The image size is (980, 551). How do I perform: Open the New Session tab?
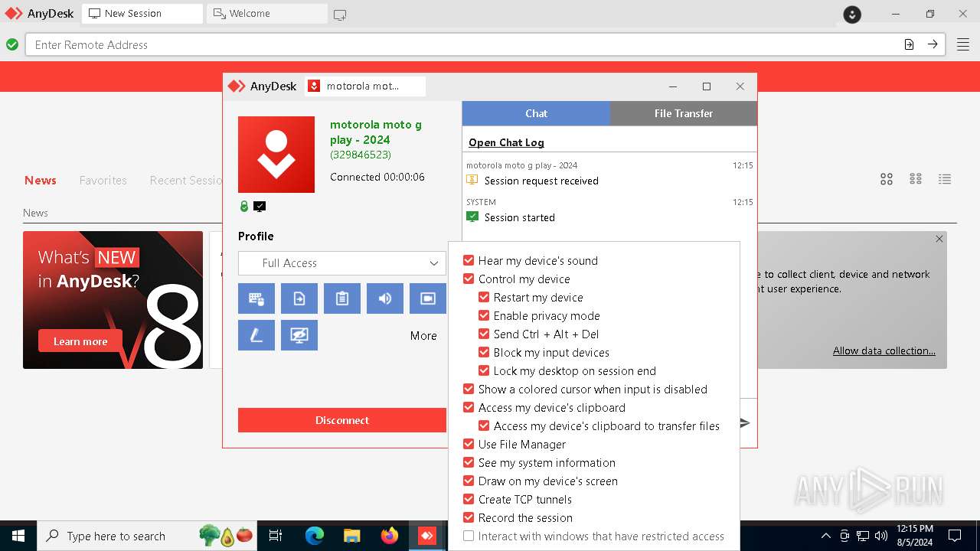click(142, 14)
